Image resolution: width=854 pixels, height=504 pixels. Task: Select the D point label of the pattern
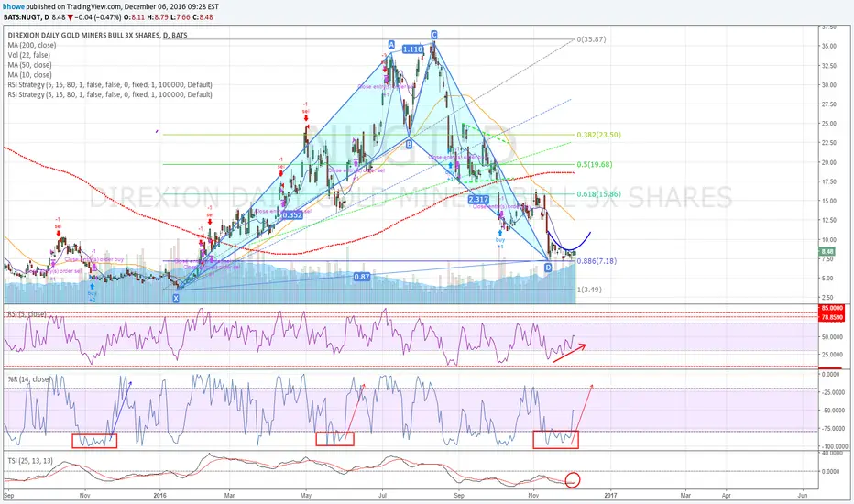(x=548, y=268)
